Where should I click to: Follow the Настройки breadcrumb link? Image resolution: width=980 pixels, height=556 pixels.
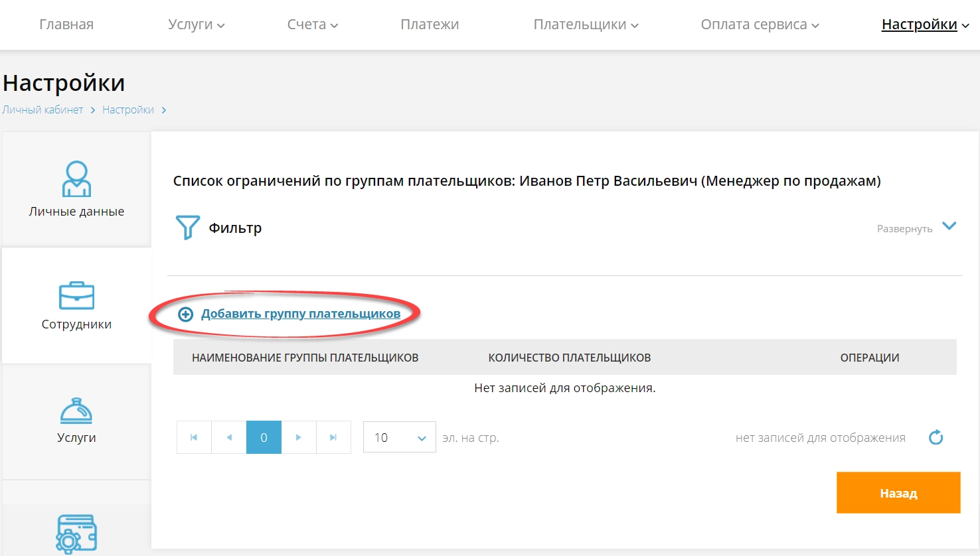point(128,109)
